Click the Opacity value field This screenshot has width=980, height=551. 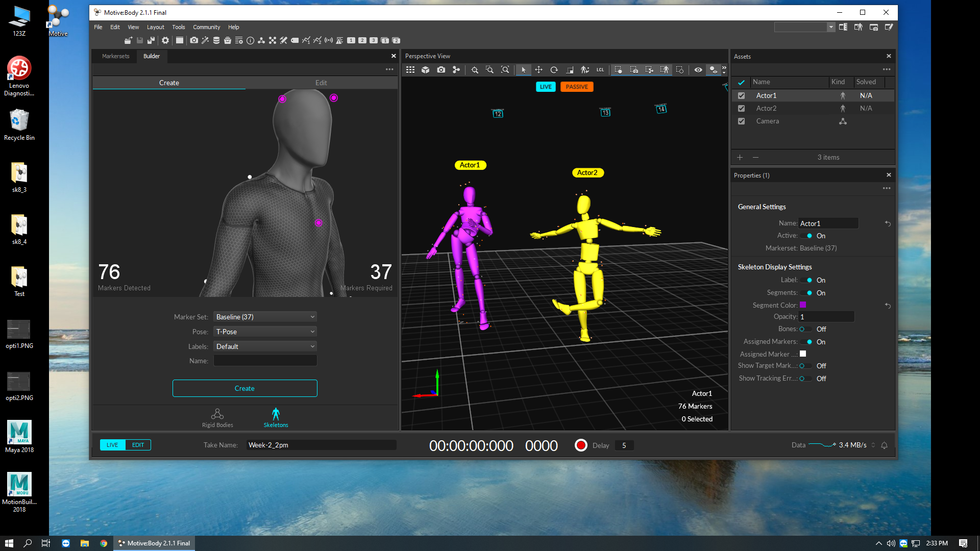click(826, 317)
